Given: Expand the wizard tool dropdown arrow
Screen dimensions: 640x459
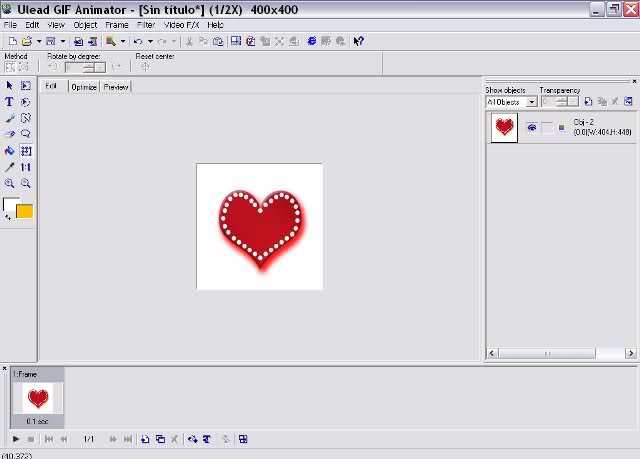Looking at the screenshot, I should click(122, 41).
